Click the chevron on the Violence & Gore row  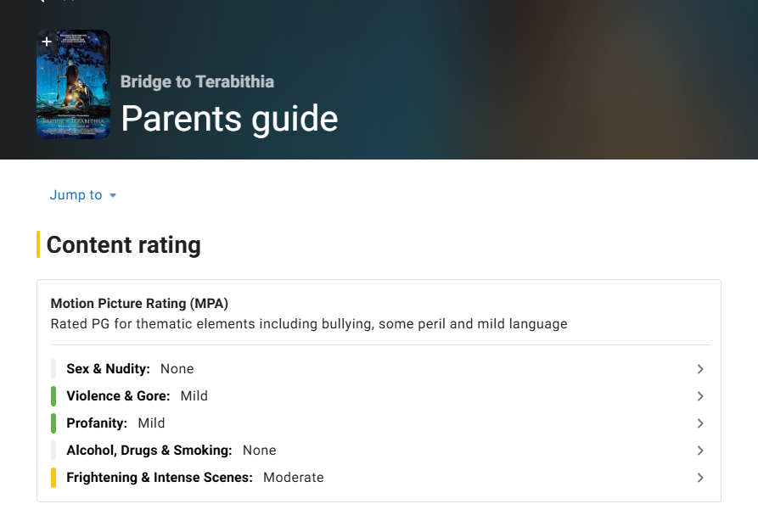[x=700, y=396]
